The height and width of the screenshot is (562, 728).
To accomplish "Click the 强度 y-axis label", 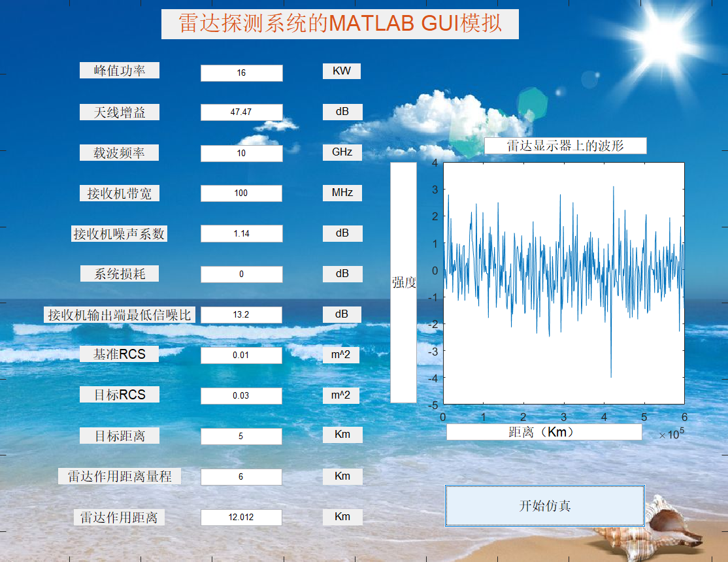I will click(x=403, y=282).
